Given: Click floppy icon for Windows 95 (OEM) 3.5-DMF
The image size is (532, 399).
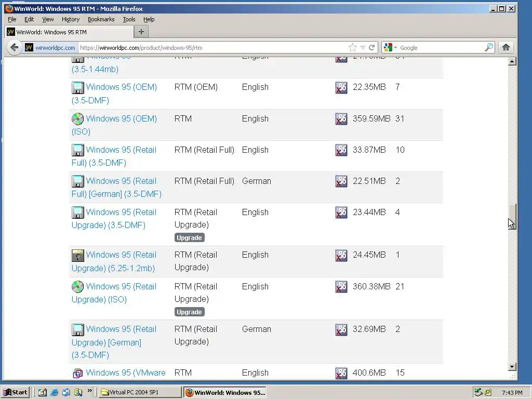Looking at the screenshot, I should 78,87.
